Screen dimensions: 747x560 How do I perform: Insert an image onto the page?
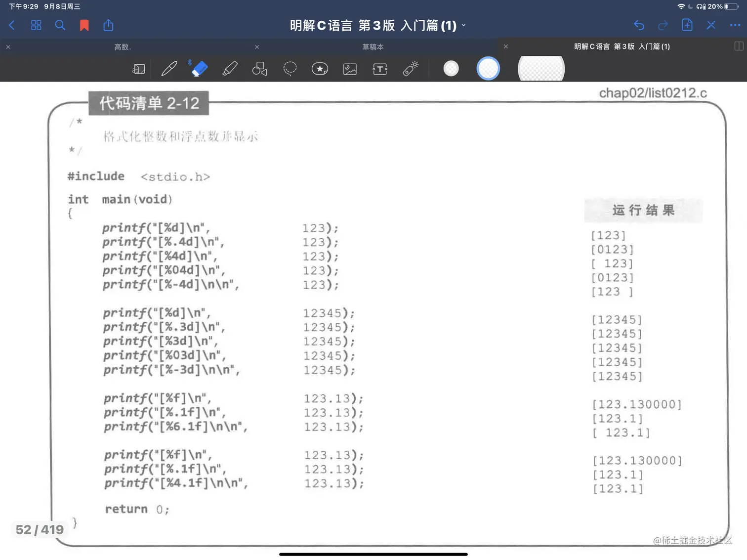point(350,69)
